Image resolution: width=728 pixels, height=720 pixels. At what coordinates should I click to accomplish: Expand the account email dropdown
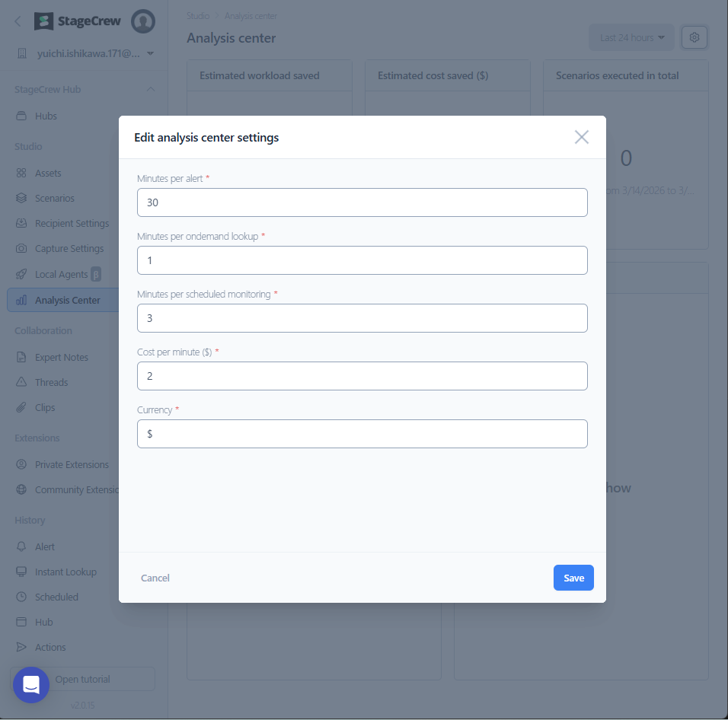coord(150,53)
